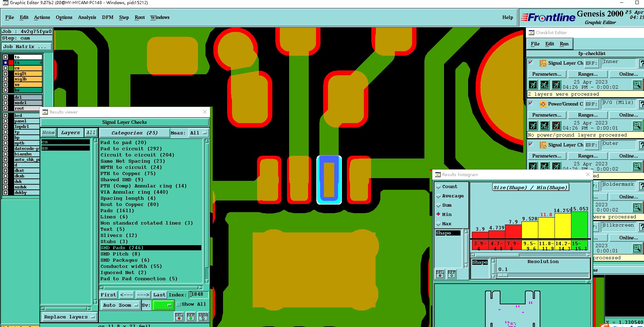Select 'All' layers button in Results viewer

point(91,133)
